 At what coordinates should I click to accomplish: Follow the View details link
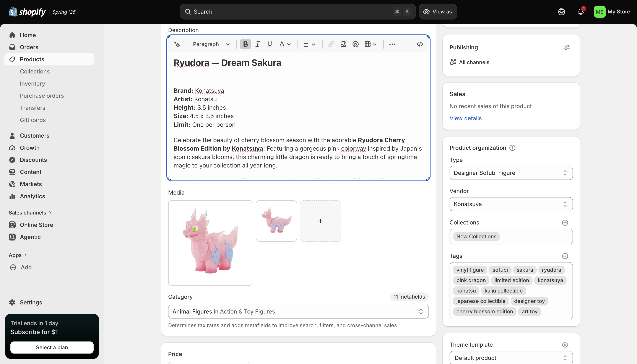465,118
